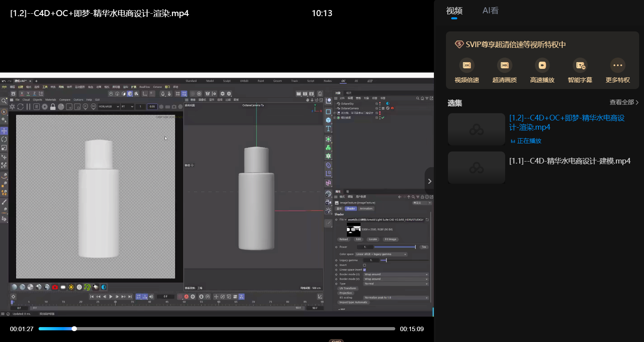This screenshot has width=644, height=342.
Task: Go back in the attributes panel
Action: point(400,197)
